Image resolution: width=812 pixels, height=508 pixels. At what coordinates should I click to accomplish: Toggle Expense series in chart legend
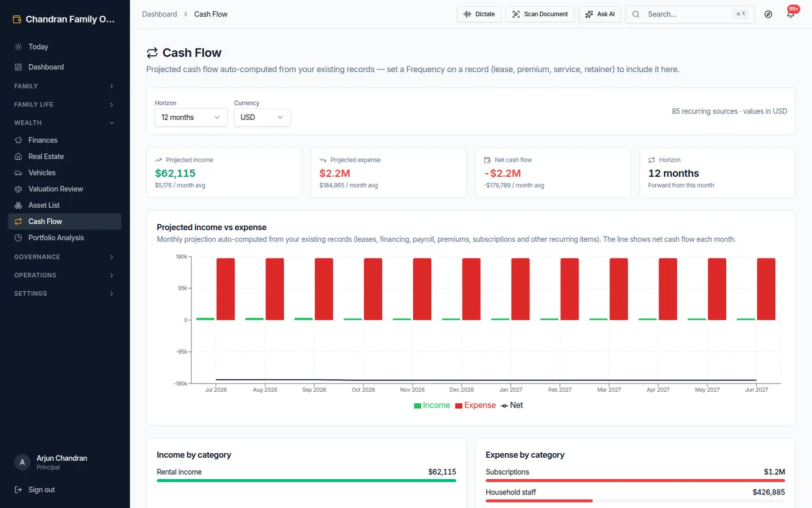(x=475, y=405)
